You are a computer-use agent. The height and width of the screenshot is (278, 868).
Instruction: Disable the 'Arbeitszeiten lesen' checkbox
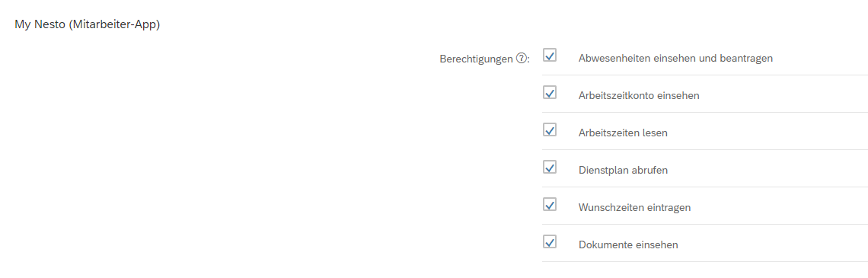tap(550, 130)
